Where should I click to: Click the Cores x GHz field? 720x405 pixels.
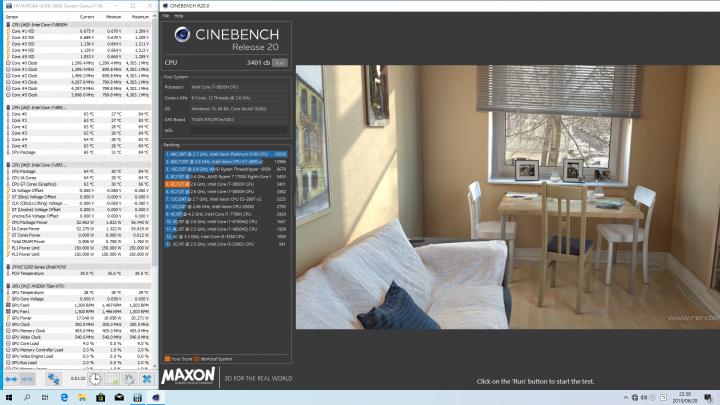tap(239, 98)
